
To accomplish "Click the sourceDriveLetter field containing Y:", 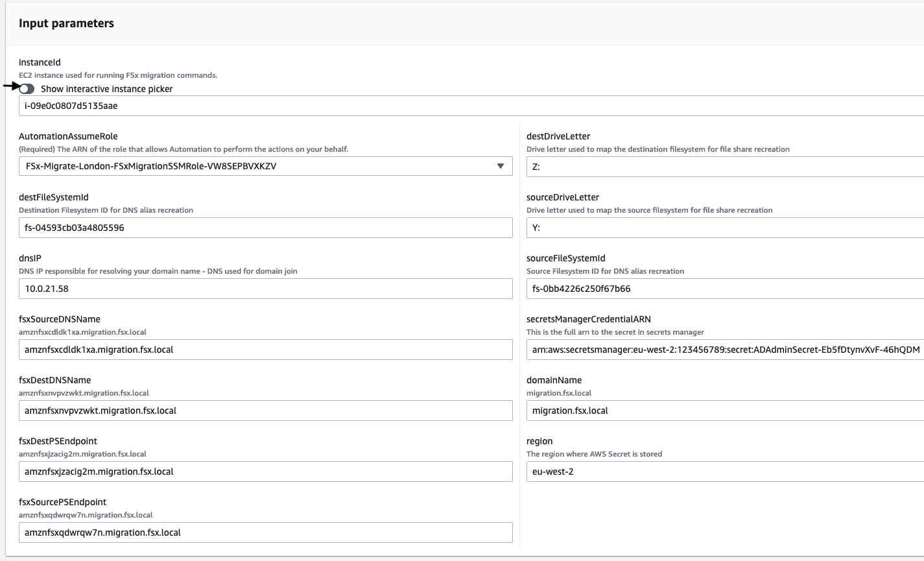I will 713,228.
